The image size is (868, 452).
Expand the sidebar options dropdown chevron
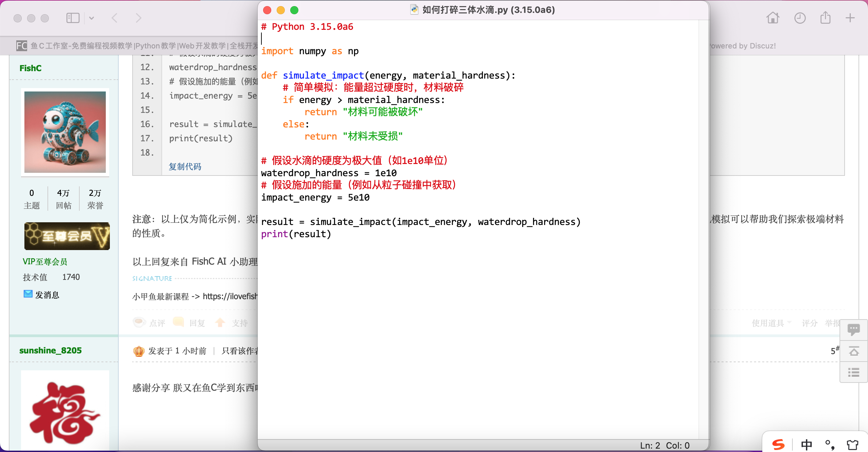pos(92,18)
